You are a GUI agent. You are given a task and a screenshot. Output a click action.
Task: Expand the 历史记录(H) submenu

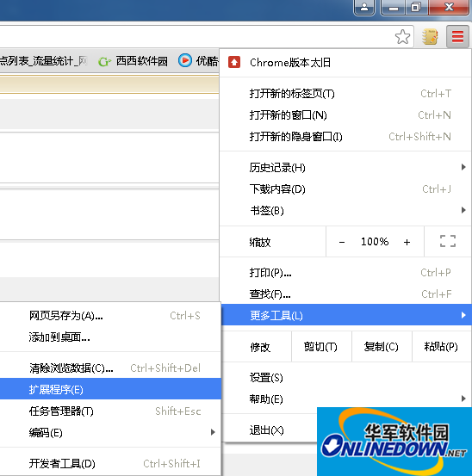[345, 168]
